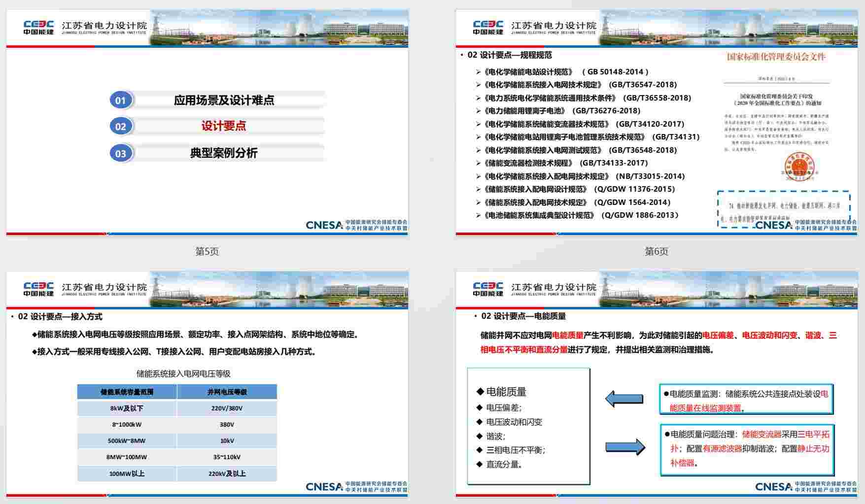
Task: Click the blue 03 number badge
Action: point(120,153)
